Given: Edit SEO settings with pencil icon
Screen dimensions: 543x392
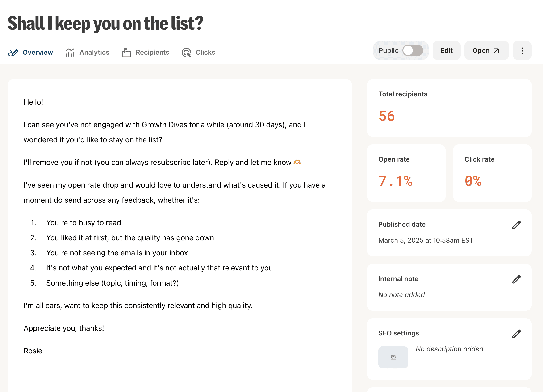Looking at the screenshot, I should point(516,334).
